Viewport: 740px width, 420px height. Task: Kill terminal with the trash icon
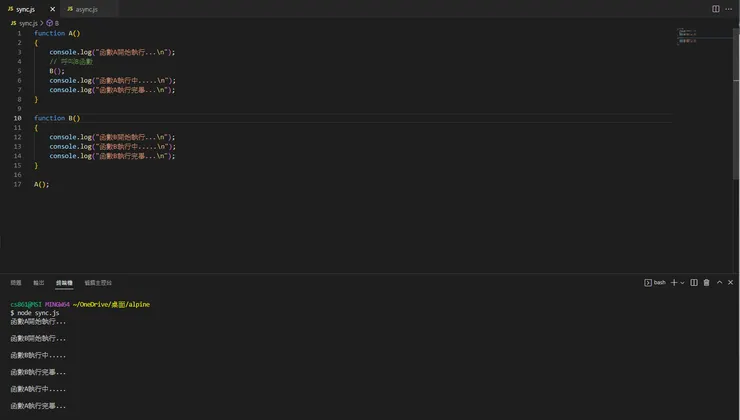pyautogui.click(x=706, y=283)
